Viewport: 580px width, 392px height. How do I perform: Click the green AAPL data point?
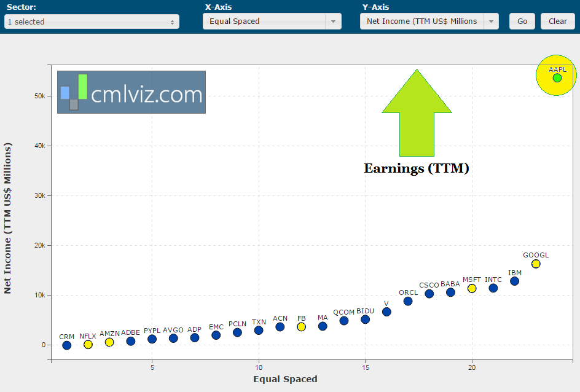pos(557,78)
